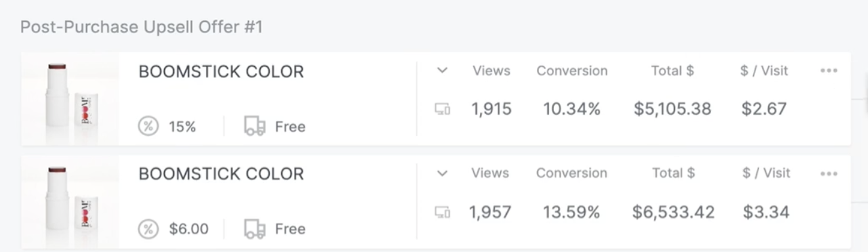Image resolution: width=868 pixels, height=252 pixels.
Task: Select the 13.59% conversion value
Action: tap(571, 212)
